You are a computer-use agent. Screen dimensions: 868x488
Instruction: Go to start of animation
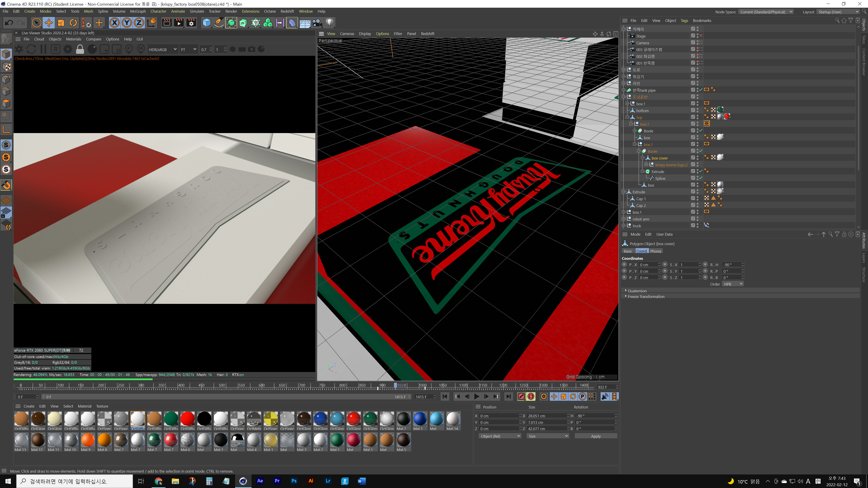[445, 396]
